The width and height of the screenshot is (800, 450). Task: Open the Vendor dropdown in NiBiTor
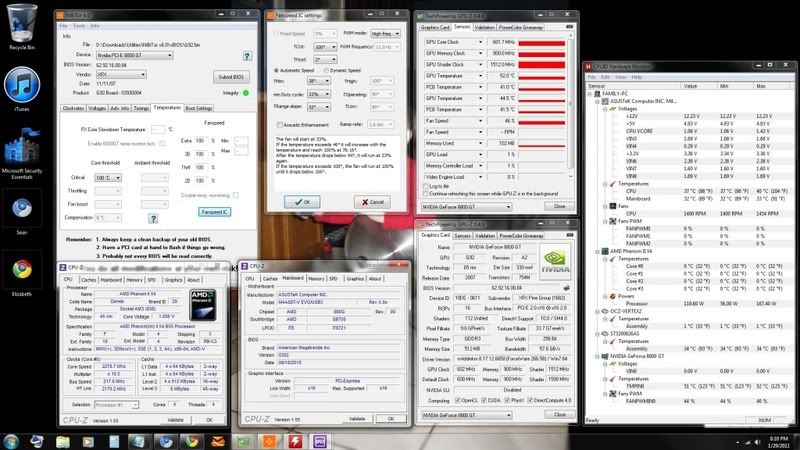[x=121, y=74]
